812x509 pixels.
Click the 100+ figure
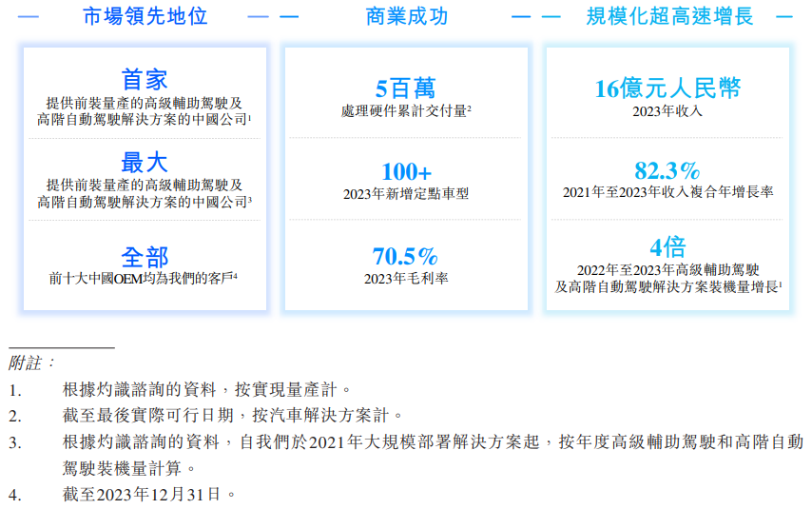pos(407,171)
